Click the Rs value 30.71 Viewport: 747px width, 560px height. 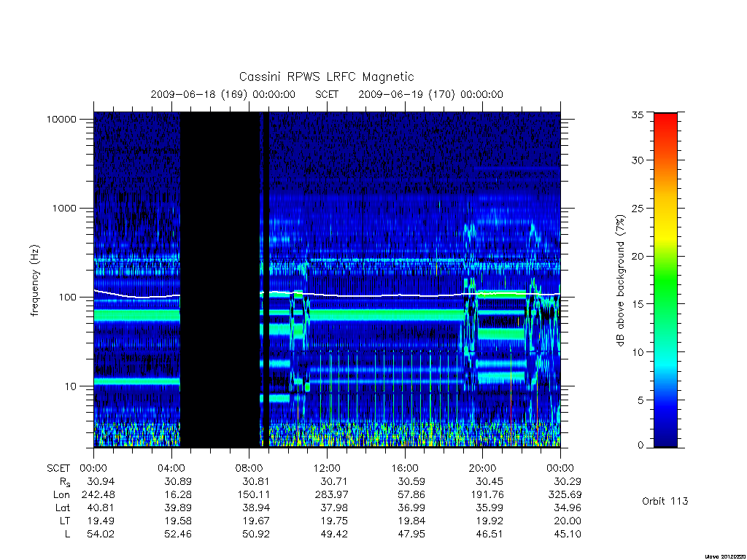[334, 481]
